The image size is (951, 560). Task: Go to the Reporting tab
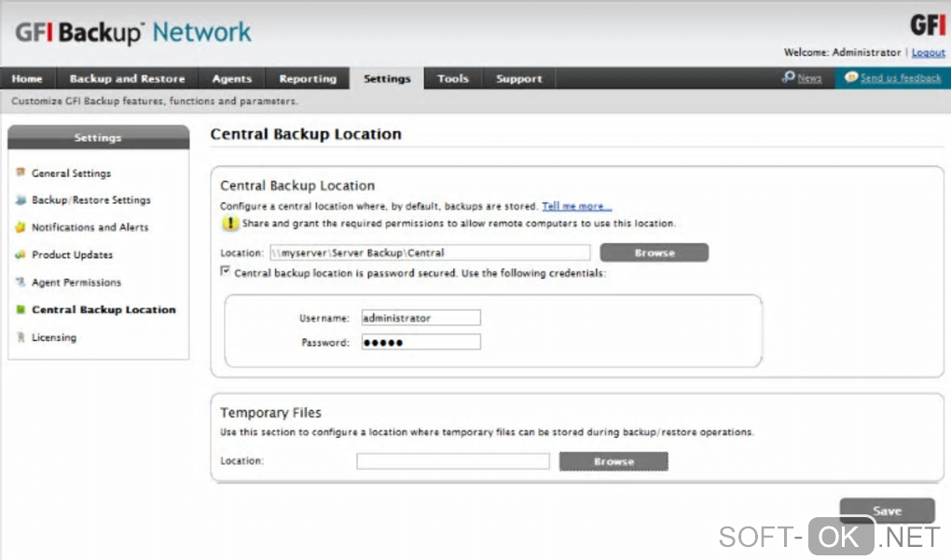308,78
